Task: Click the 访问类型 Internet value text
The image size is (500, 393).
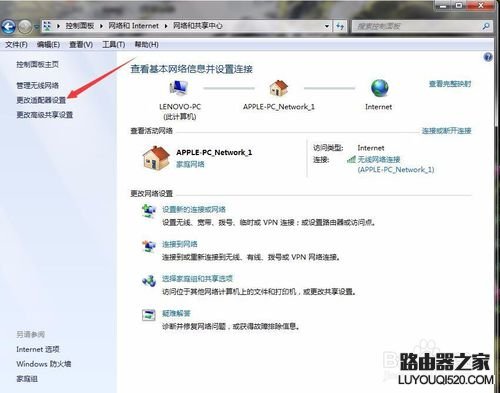Action: click(x=371, y=148)
